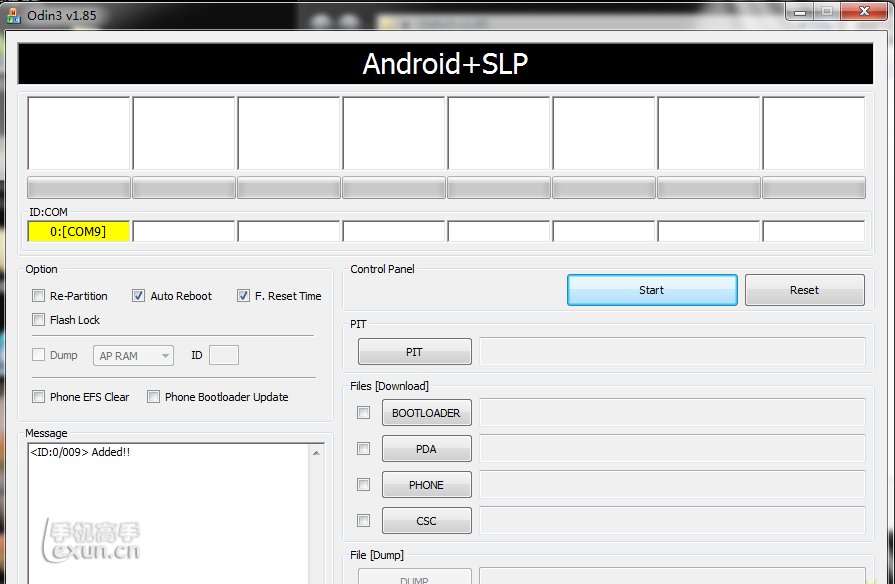Screen dimensions: 895x584
Task: Enable the Re-Partition checkbox
Action: click(38, 296)
